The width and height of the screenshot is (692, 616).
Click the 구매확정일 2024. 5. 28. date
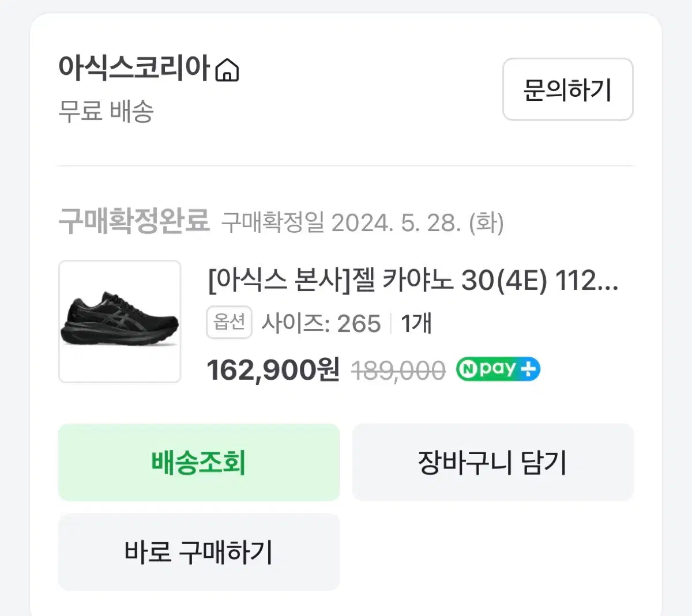(362, 222)
